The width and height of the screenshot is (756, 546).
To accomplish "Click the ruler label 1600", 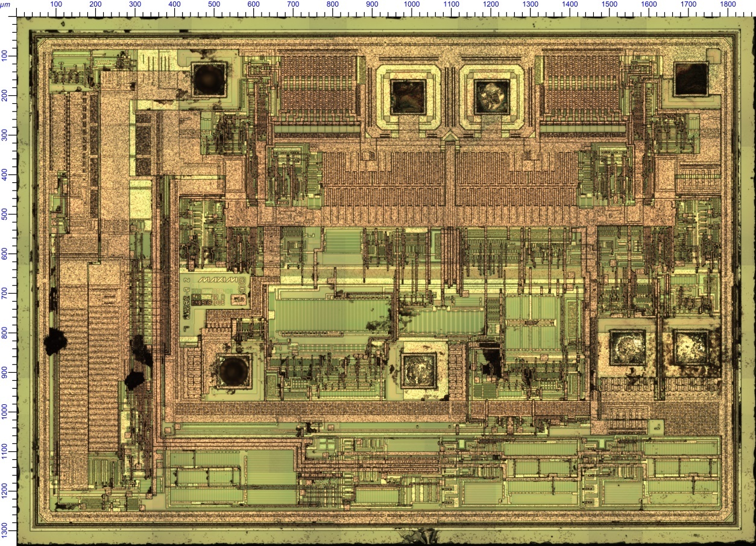I will [x=649, y=4].
